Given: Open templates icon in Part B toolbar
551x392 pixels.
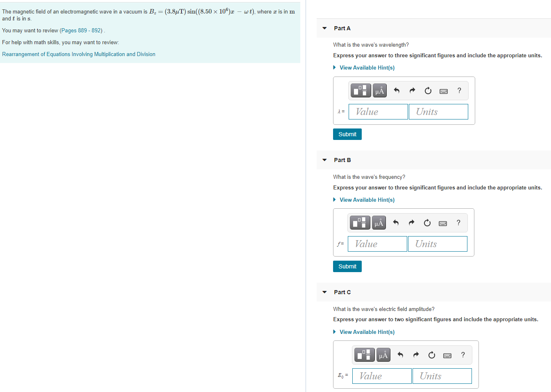Looking at the screenshot, I should click(360, 223).
